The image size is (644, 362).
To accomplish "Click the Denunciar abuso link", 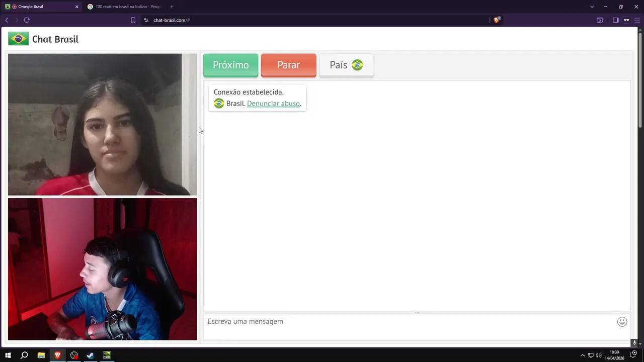I will click(x=273, y=104).
